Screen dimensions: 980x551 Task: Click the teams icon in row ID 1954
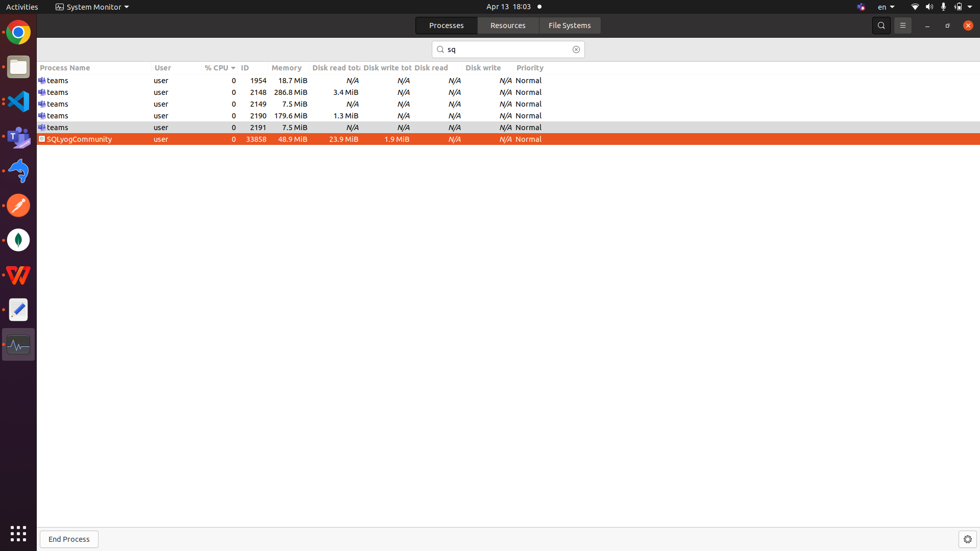[42, 81]
